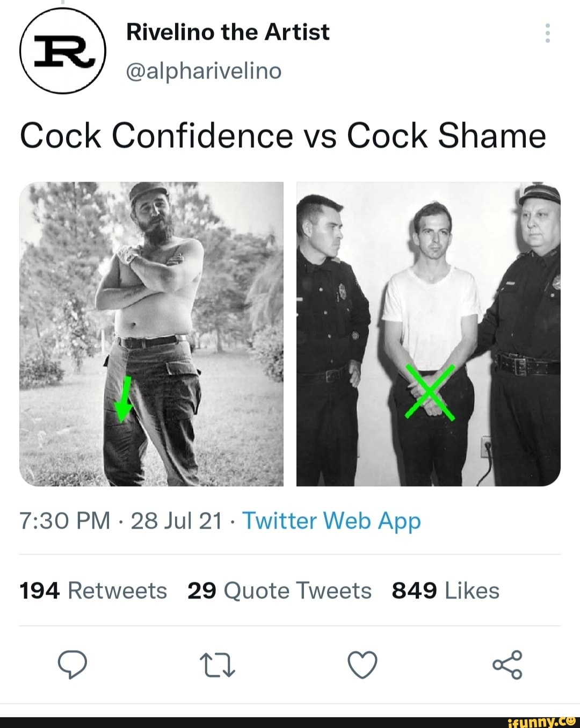Open the R logo profile avatar
580x728 pixels.
(x=63, y=52)
